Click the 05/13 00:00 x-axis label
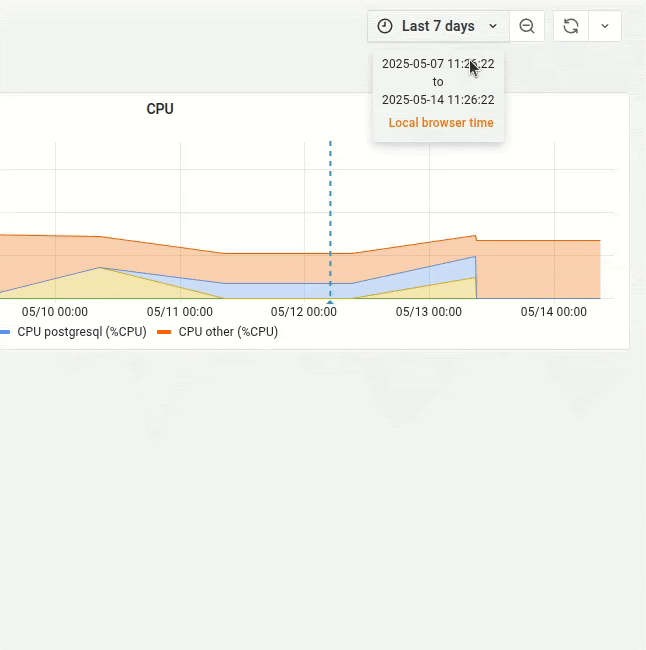The height and width of the screenshot is (650, 646). (x=428, y=312)
